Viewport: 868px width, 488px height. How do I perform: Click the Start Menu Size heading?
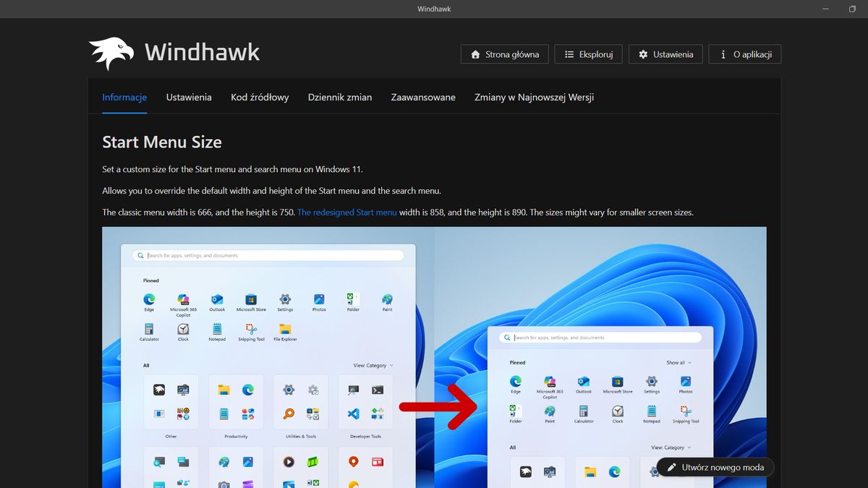coord(162,142)
